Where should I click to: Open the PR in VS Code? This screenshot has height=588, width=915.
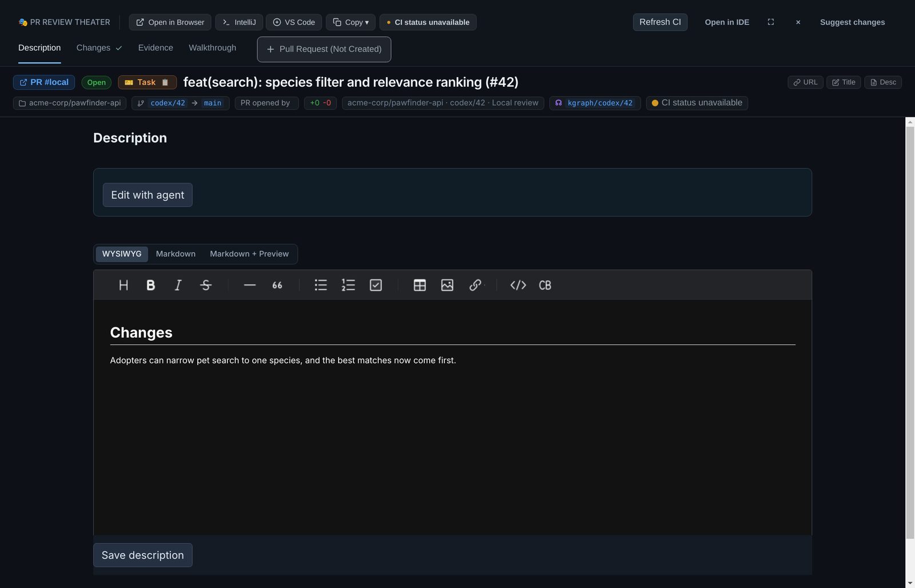pos(294,22)
